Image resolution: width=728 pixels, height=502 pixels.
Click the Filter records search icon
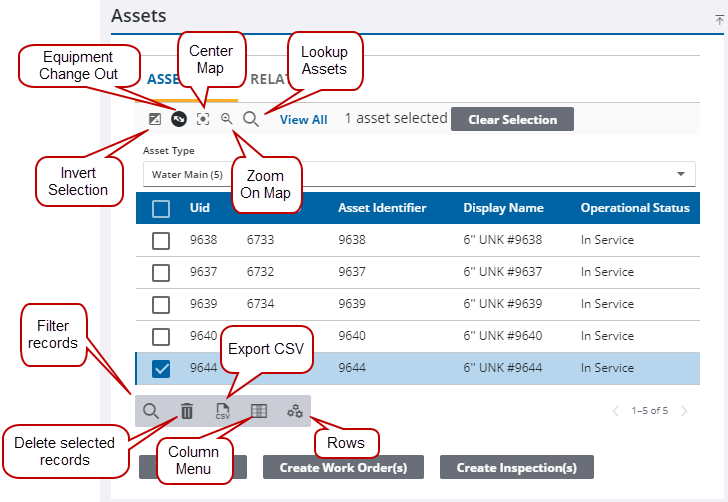click(x=151, y=411)
